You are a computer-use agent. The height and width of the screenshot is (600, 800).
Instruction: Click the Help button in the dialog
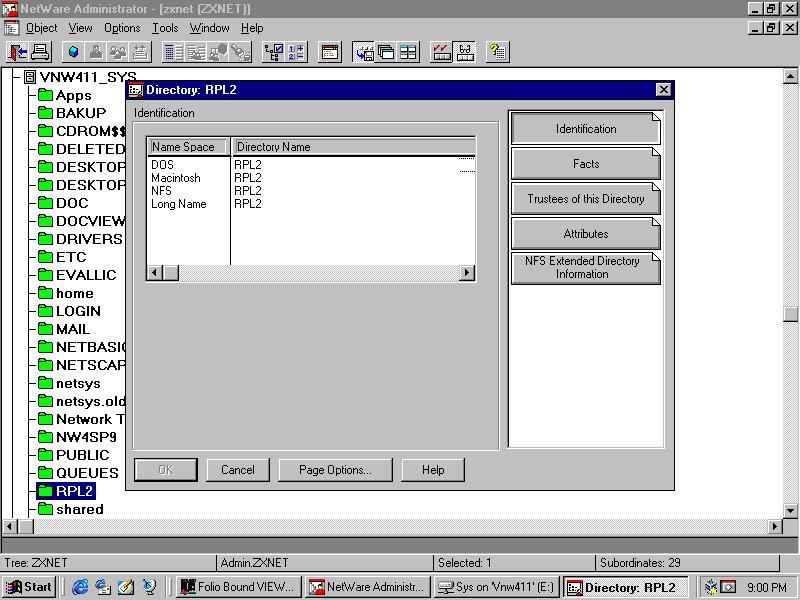(x=433, y=470)
